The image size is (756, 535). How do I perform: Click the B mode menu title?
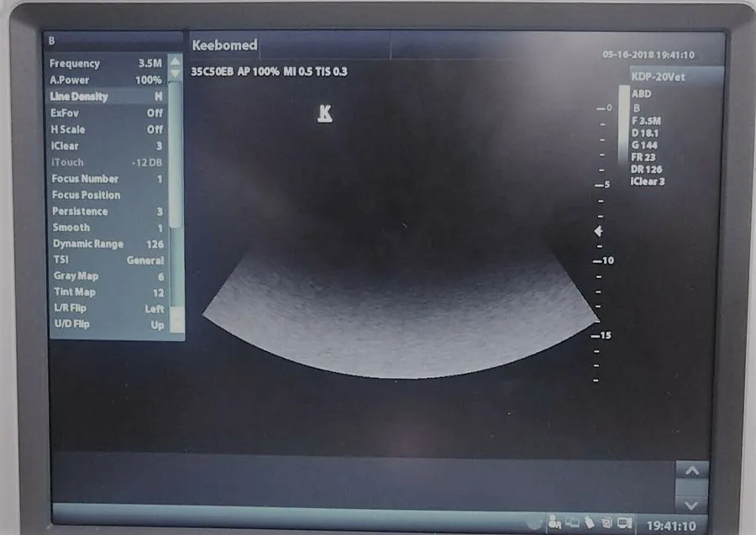52,41
